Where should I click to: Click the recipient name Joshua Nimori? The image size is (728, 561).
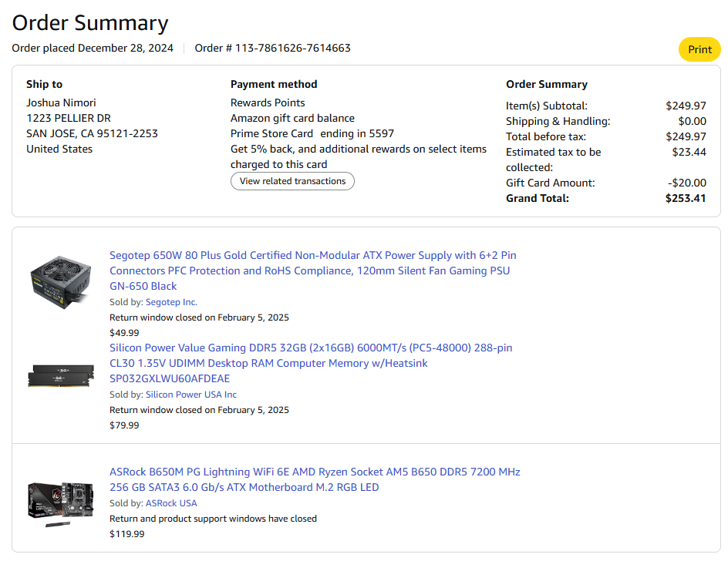[61, 102]
